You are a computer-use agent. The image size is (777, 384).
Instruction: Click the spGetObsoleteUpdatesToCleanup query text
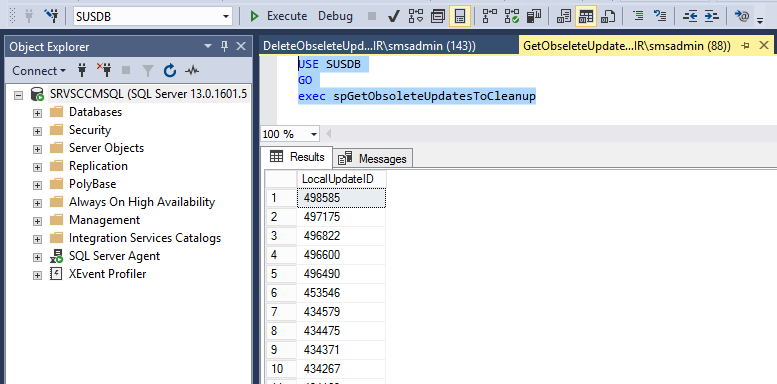434,96
